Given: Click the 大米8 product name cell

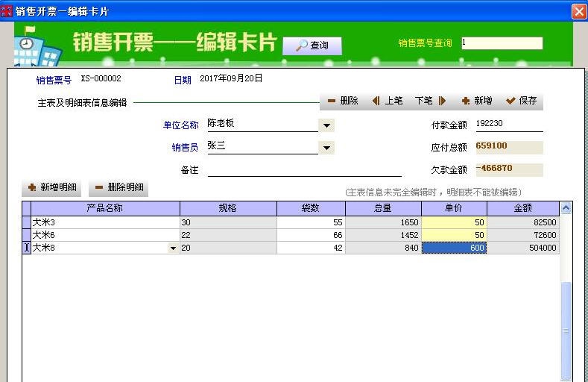Looking at the screenshot, I should (99, 248).
